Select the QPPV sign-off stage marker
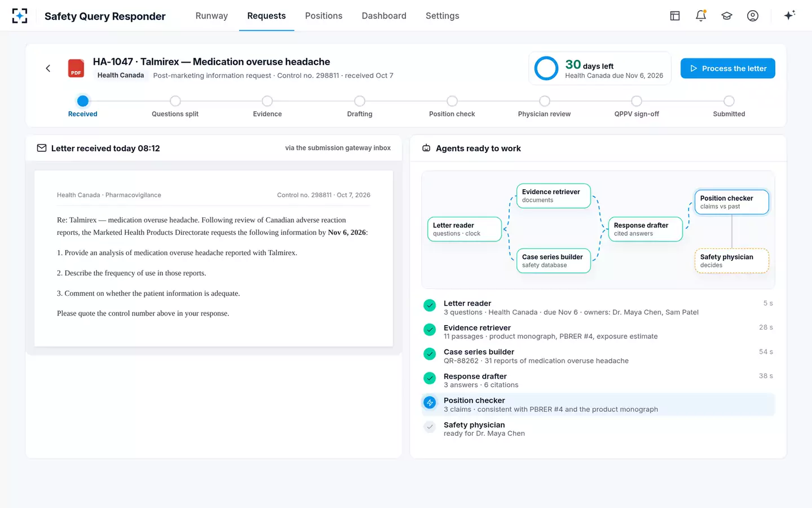The image size is (812, 508). [637, 101]
